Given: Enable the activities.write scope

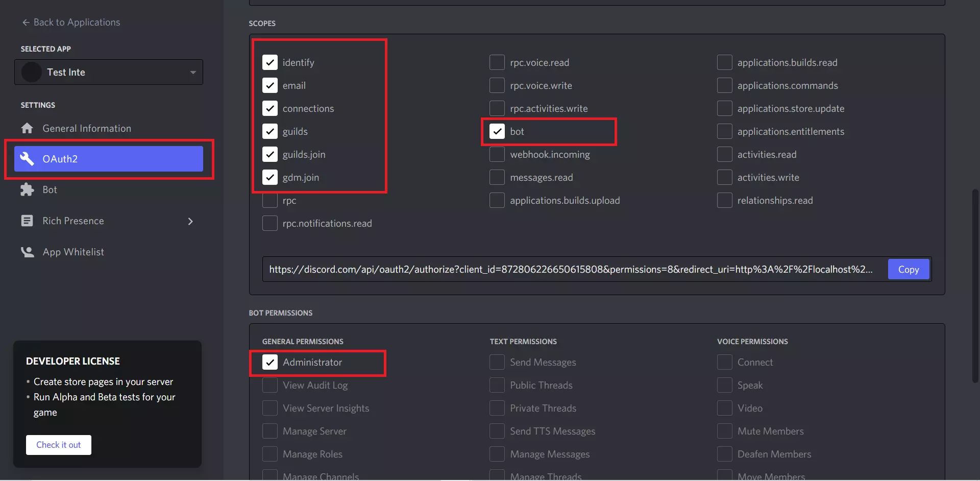Looking at the screenshot, I should click(725, 177).
